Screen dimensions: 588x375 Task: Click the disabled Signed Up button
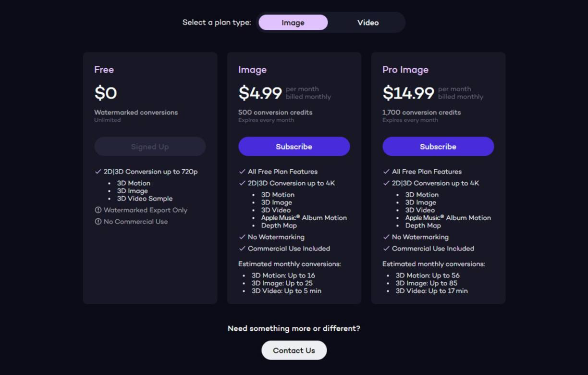click(x=150, y=147)
